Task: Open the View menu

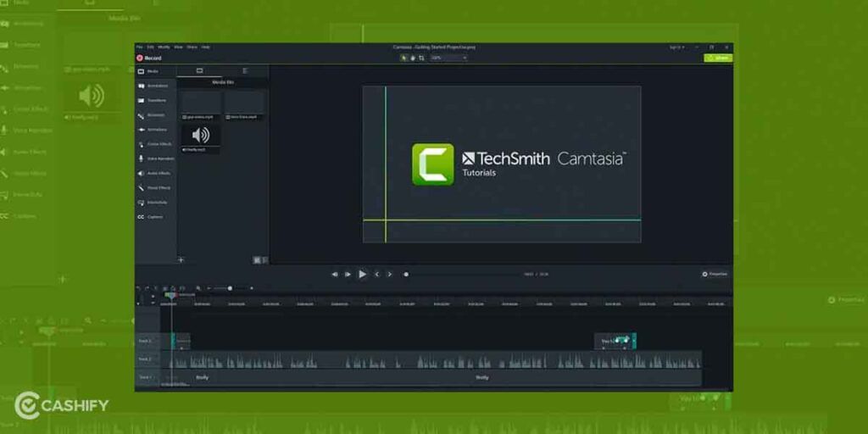Action: pos(178,47)
